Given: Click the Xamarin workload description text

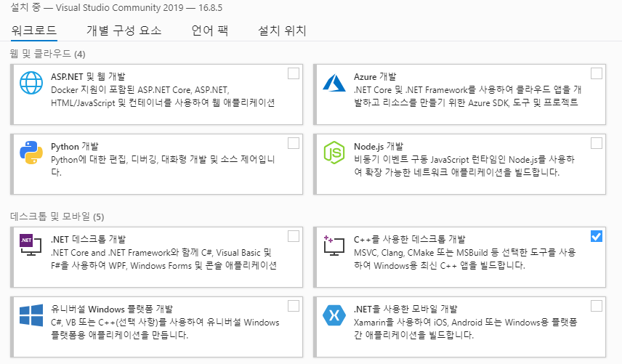Looking at the screenshot, I should [x=465, y=328].
